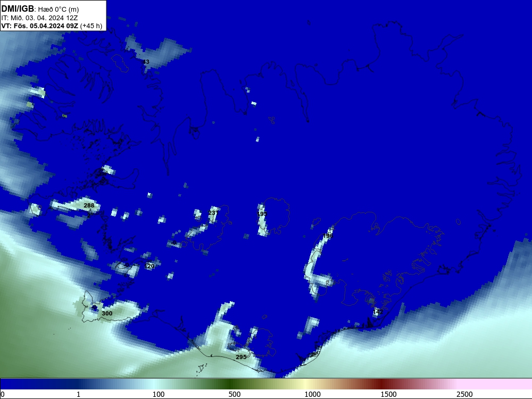Click the "295" value near the south coast

point(241,357)
